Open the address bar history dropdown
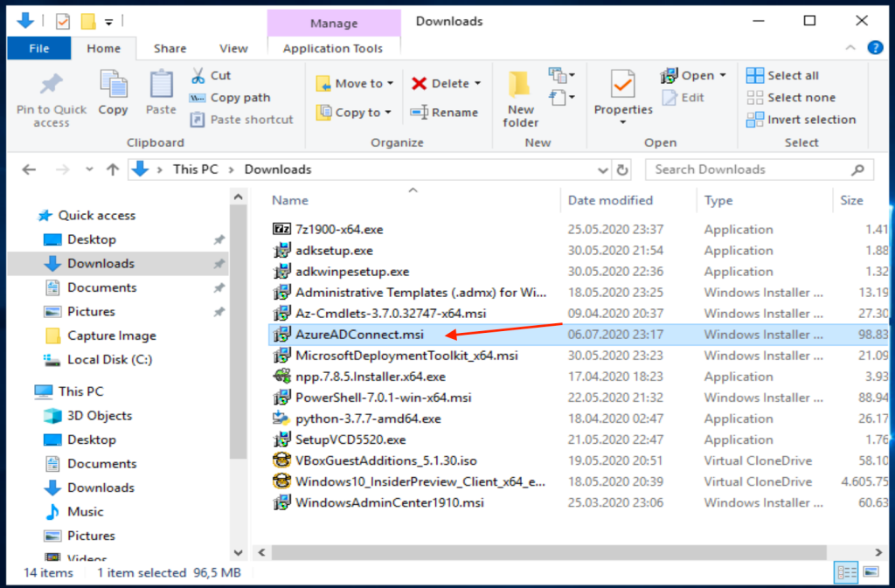Viewport: 895px width, 588px height. click(x=603, y=170)
